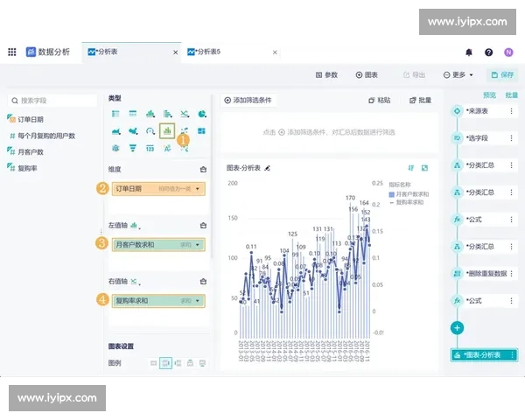Open the 更多 dropdown menu
The width and height of the screenshot is (525, 420).
coord(458,75)
